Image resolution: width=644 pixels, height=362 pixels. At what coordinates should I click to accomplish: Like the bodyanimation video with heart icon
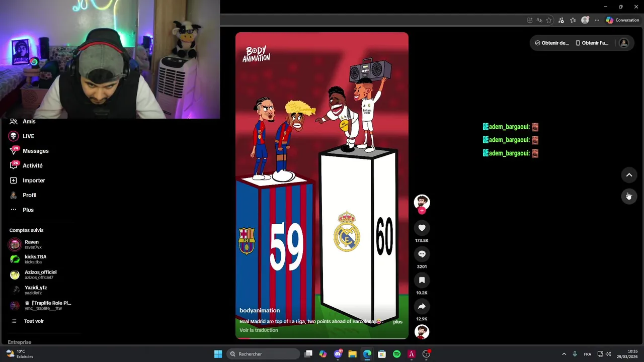(422, 228)
